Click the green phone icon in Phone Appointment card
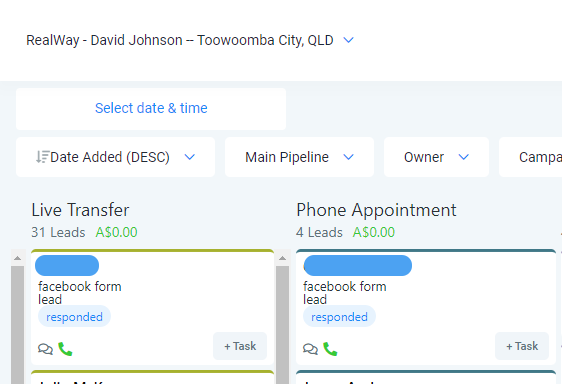The height and width of the screenshot is (384, 562). [x=330, y=349]
